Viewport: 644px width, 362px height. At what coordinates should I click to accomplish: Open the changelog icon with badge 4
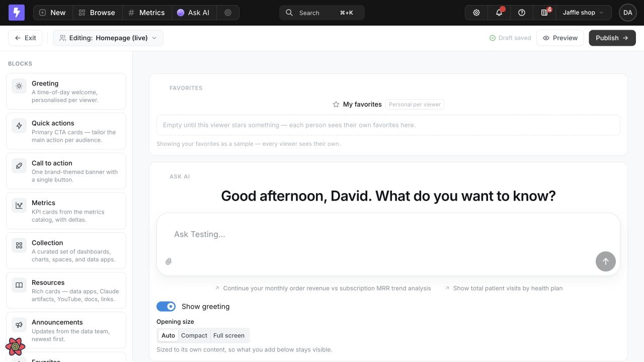(x=544, y=13)
